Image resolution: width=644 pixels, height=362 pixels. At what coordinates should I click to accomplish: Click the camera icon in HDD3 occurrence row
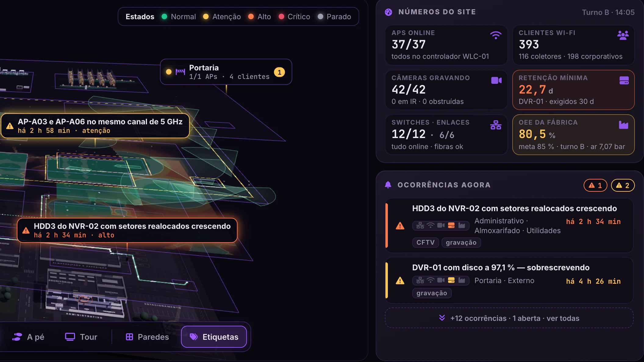click(x=441, y=225)
